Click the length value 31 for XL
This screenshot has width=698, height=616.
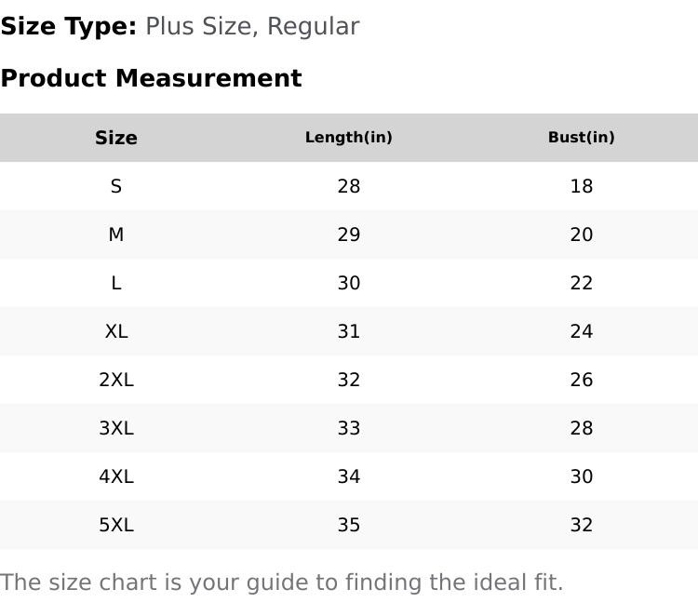tap(349, 331)
